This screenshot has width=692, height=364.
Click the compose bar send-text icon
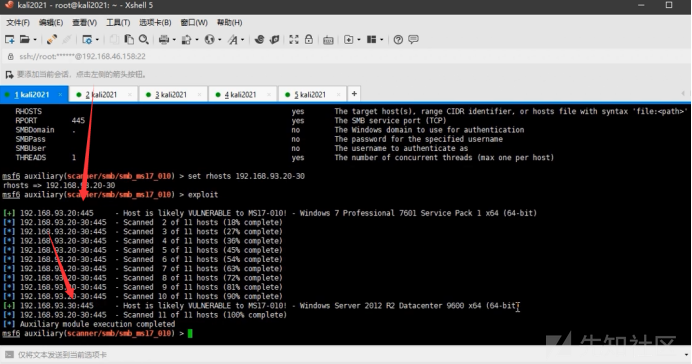click(x=9, y=354)
